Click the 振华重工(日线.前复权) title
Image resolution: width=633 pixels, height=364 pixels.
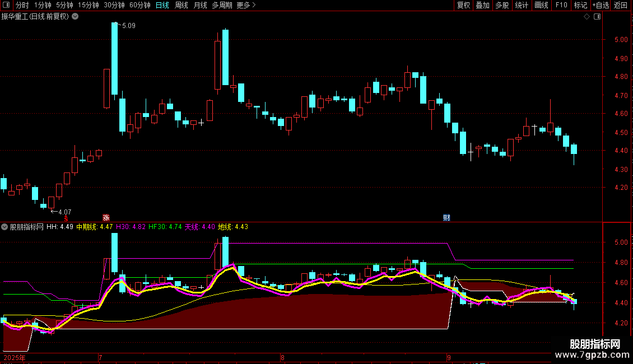coord(35,17)
